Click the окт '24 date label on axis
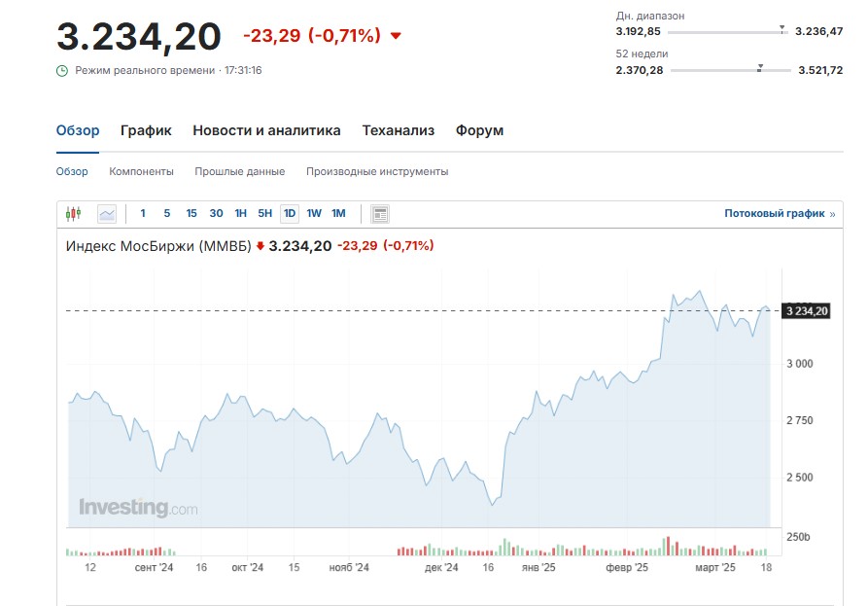 click(248, 568)
